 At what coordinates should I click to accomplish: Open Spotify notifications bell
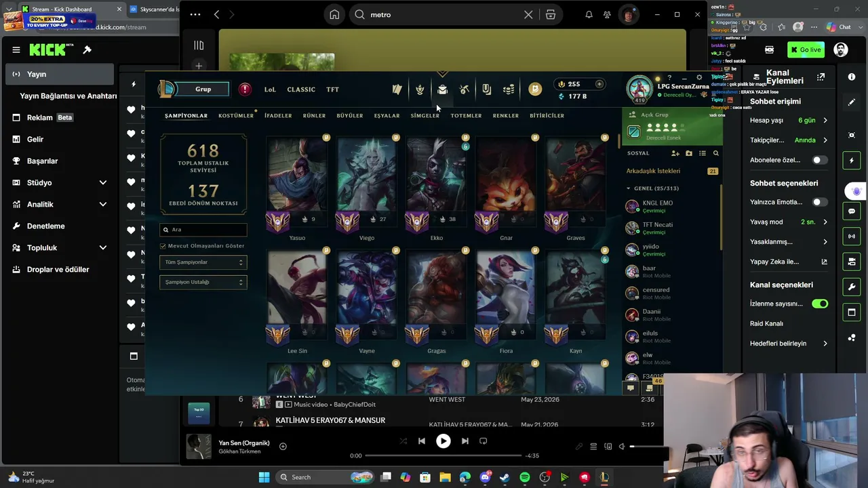[x=589, y=14]
